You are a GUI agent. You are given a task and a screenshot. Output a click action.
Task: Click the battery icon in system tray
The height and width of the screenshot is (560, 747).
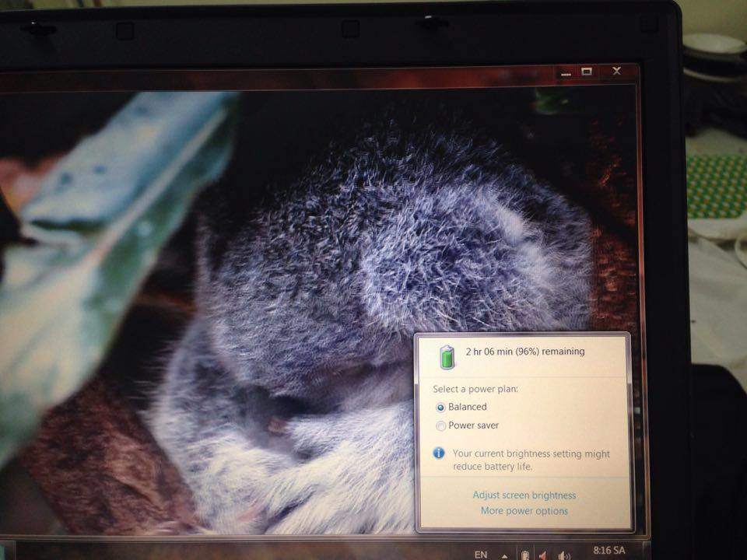[524, 555]
